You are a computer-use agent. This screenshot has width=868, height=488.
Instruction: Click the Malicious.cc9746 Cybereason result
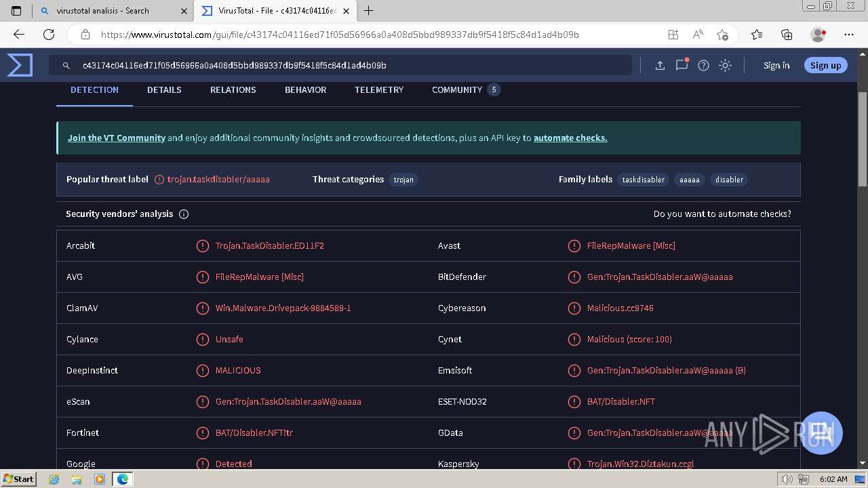pos(620,308)
